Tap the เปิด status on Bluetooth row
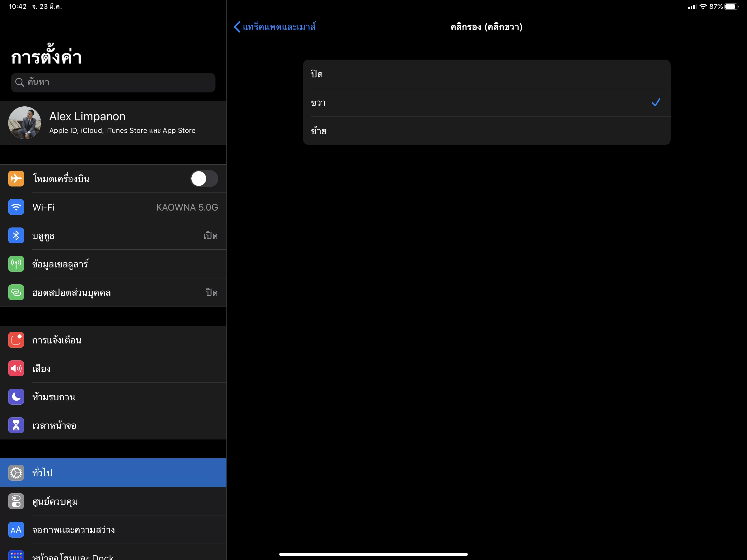The width and height of the screenshot is (747, 560). [210, 235]
